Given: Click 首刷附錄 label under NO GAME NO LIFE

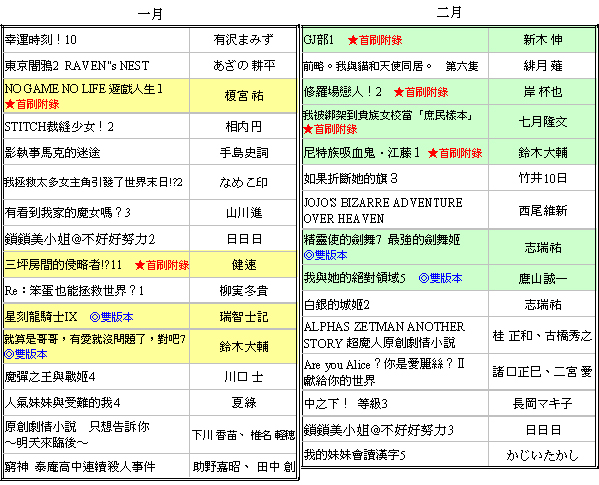Looking at the screenshot, I should coord(32,104).
